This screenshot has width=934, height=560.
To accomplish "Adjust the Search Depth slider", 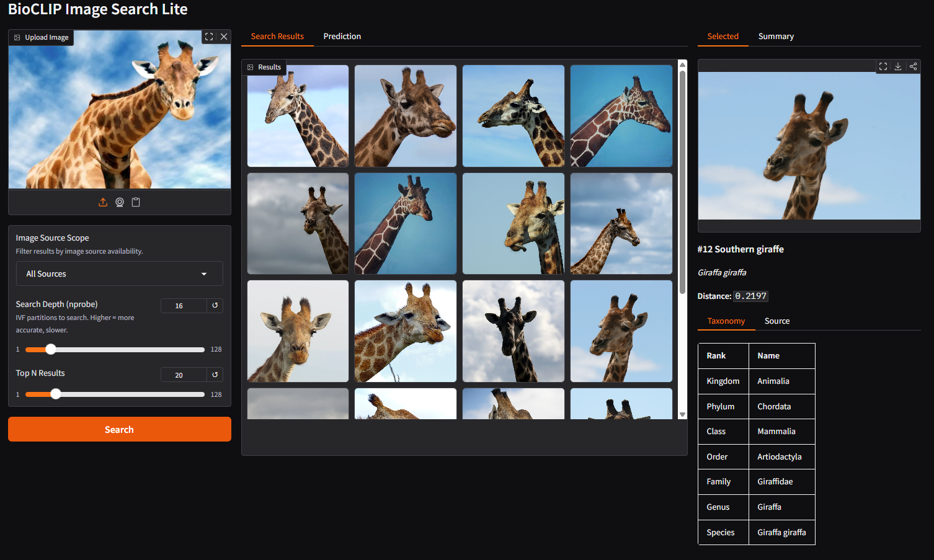I will pyautogui.click(x=51, y=349).
